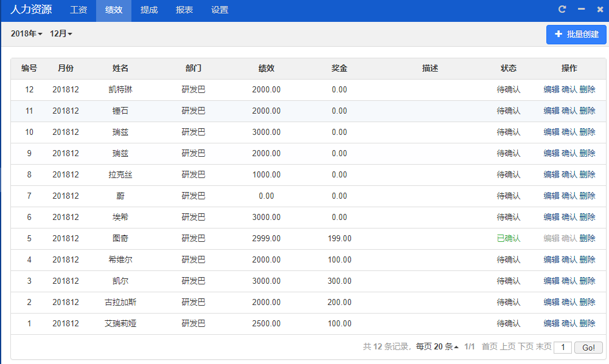The height and width of the screenshot is (364, 609).
Task: Select the green 已确认 status text
Action: 509,239
